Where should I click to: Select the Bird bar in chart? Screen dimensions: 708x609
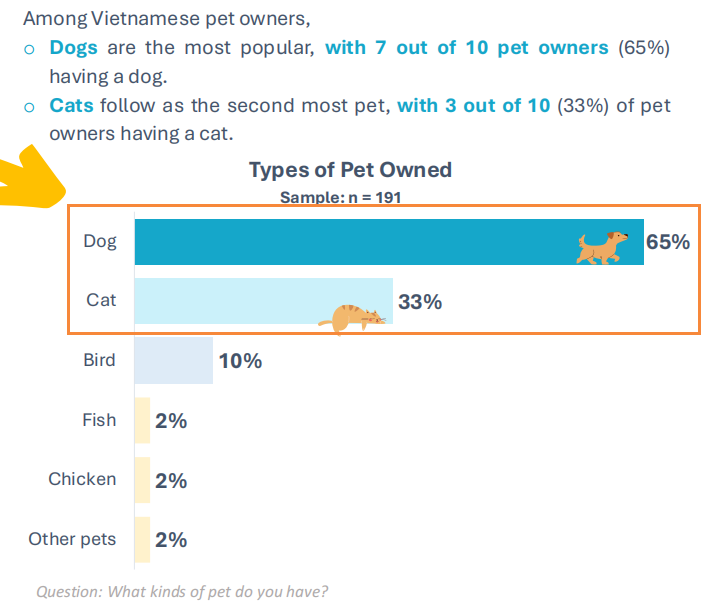coord(174,360)
